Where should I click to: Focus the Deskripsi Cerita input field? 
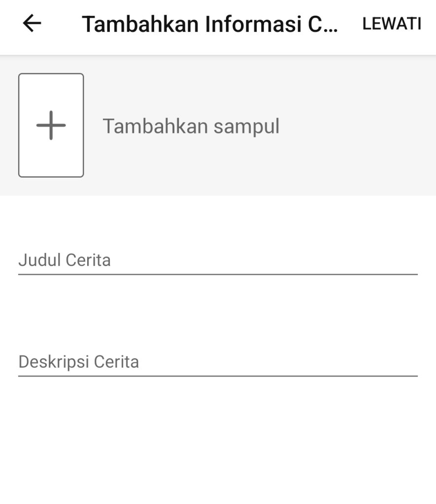tap(218, 362)
